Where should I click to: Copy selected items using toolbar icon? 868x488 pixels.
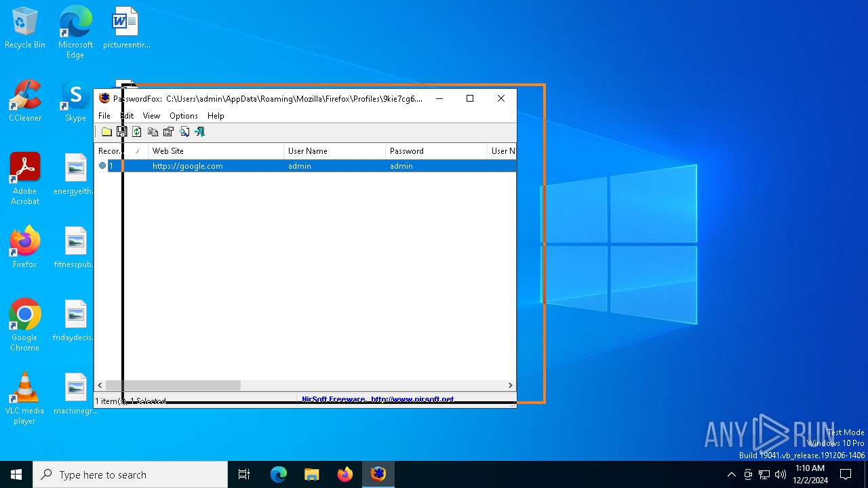coord(153,132)
